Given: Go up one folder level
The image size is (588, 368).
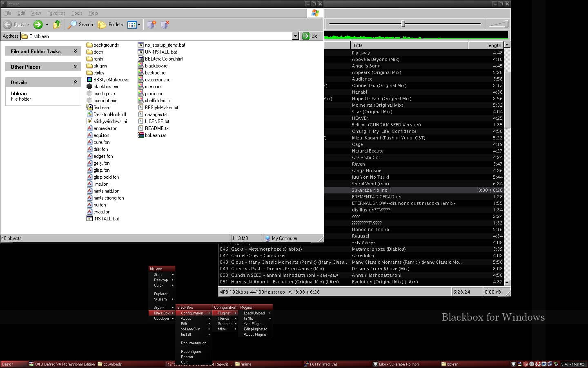Looking at the screenshot, I should click(57, 25).
